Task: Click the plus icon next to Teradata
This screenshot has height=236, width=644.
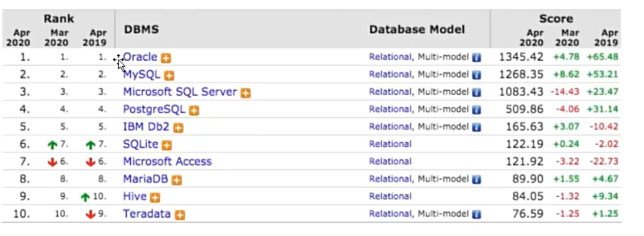Action: tap(180, 215)
